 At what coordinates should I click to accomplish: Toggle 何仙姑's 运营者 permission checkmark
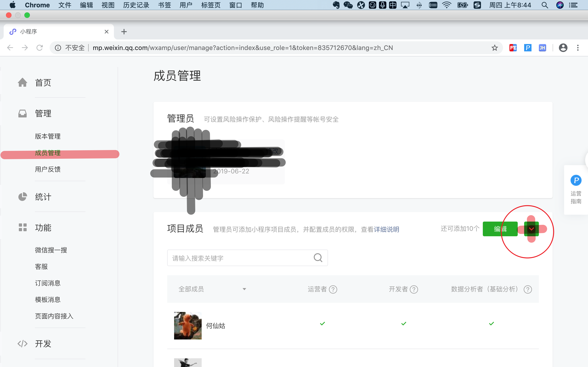pos(322,324)
